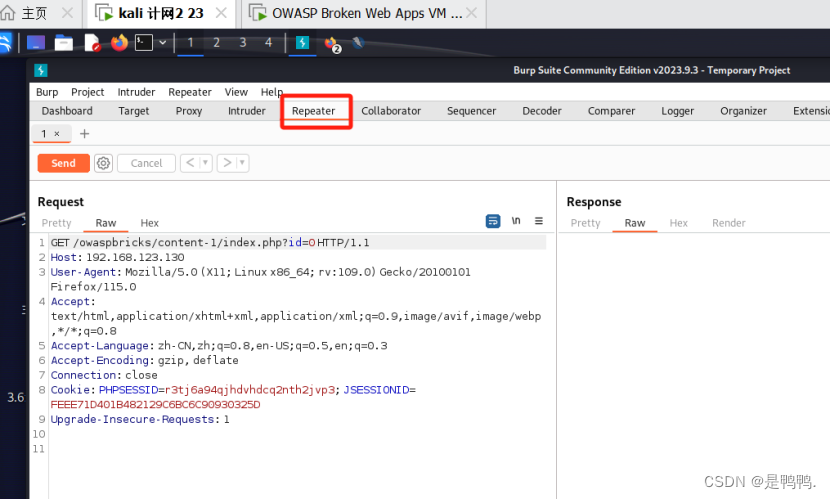This screenshot has height=499, width=831.
Task: Click the home icon on 主页 tab
Action: [x=7, y=13]
